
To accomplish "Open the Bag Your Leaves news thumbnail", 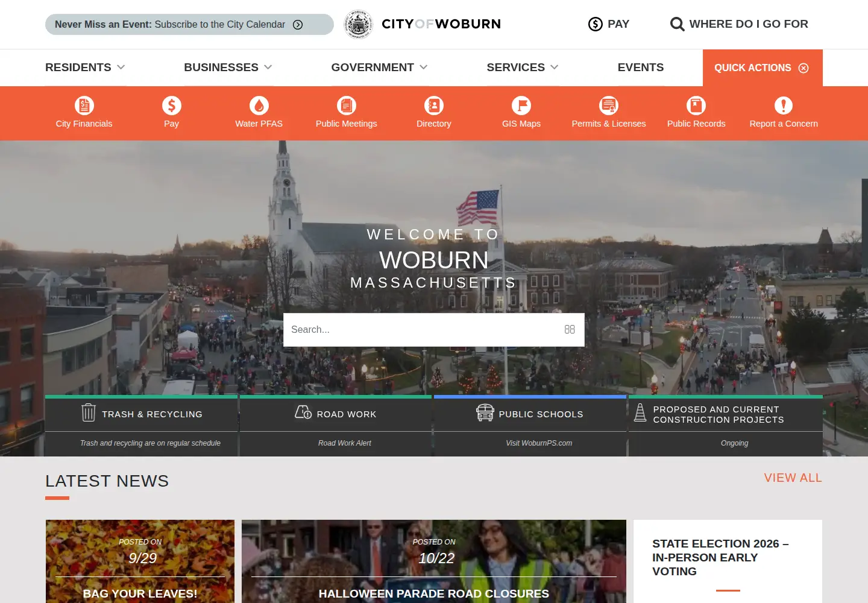I will point(140,561).
